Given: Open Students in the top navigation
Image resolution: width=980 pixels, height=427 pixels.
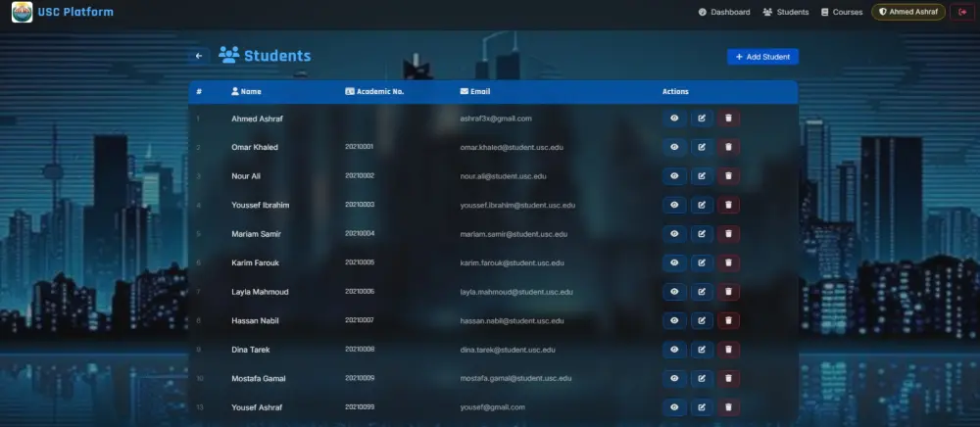Looking at the screenshot, I should click(x=786, y=12).
